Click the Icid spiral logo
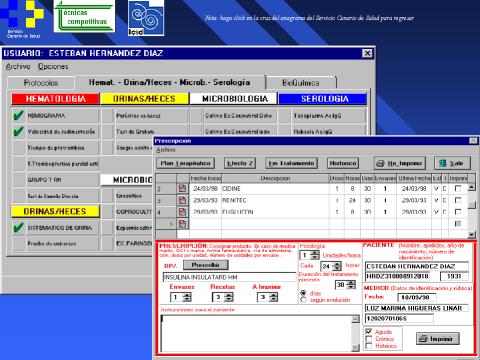The height and width of the screenshot is (360, 480). click(x=146, y=18)
